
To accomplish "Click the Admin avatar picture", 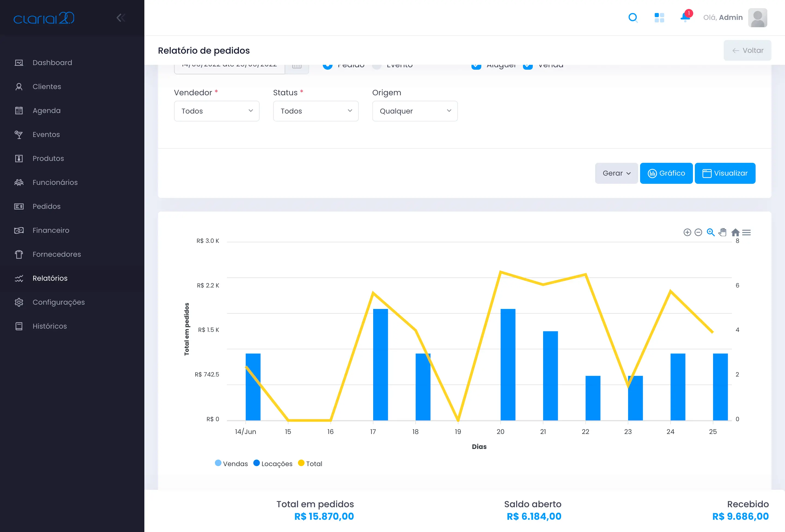I will [758, 17].
